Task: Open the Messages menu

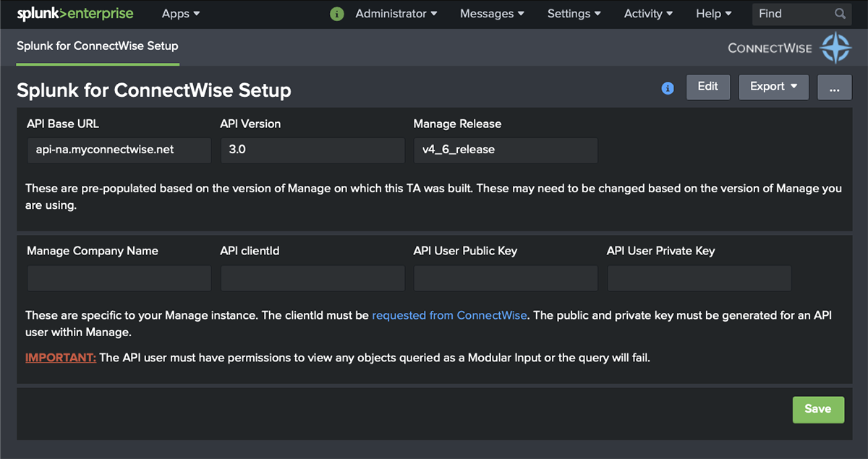Action: pyautogui.click(x=491, y=14)
